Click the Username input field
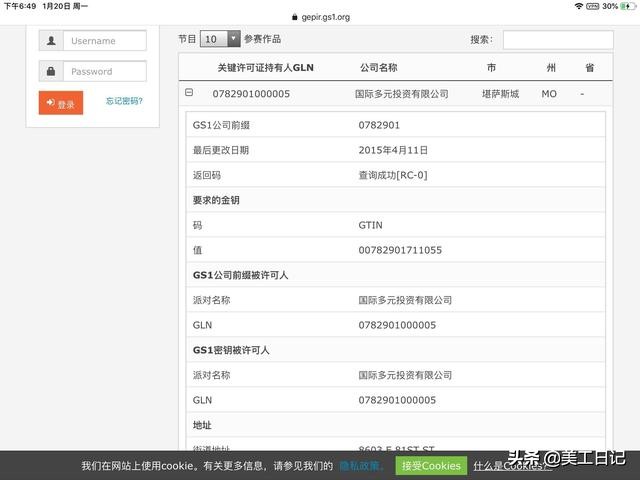 105,41
